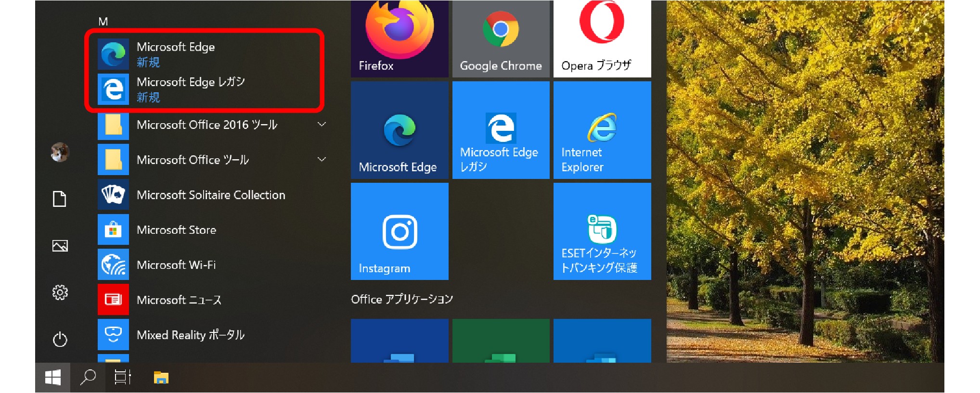This screenshot has height=393, width=980.
Task: Open Documents from the Start sidebar
Action: 60,199
